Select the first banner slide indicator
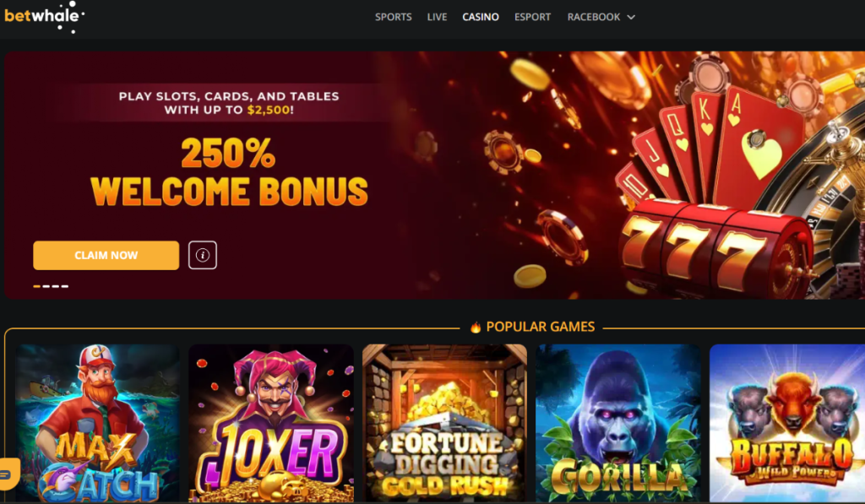This screenshot has height=504, width=865. tap(37, 286)
